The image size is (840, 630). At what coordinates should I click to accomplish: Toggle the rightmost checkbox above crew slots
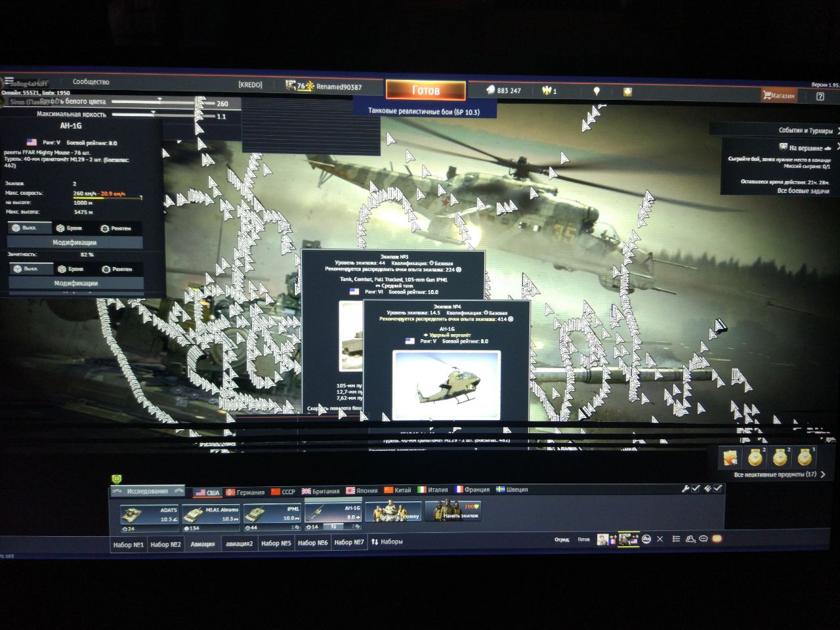click(717, 488)
